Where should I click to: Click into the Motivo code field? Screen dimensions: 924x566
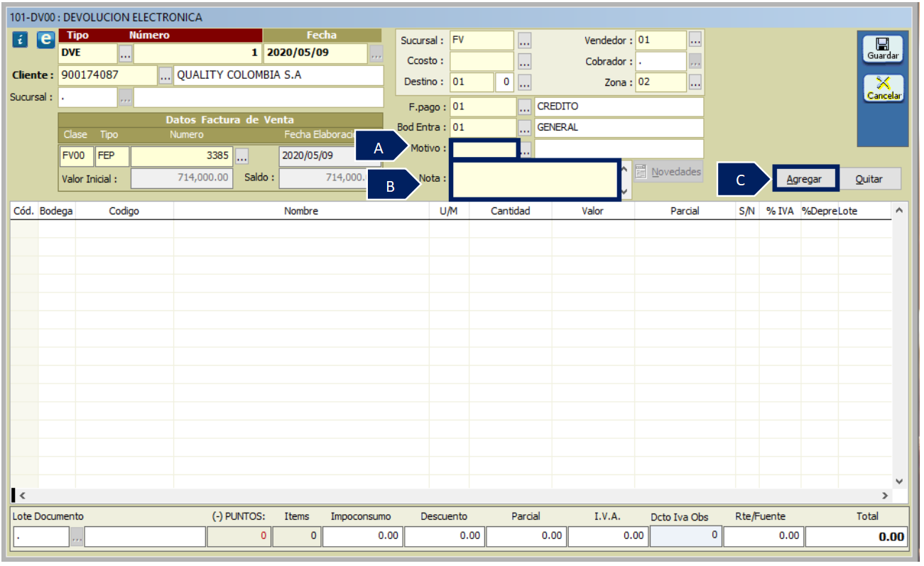pyautogui.click(x=484, y=149)
